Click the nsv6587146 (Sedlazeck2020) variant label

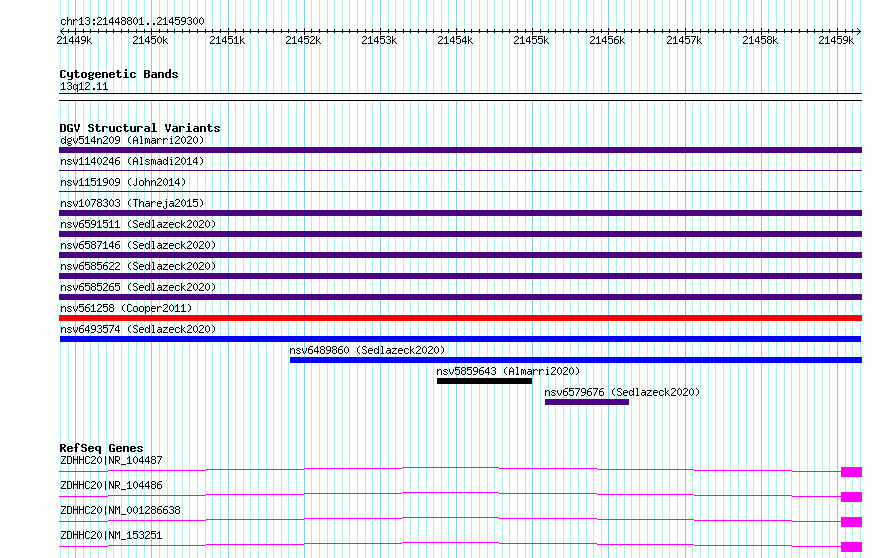tap(138, 245)
